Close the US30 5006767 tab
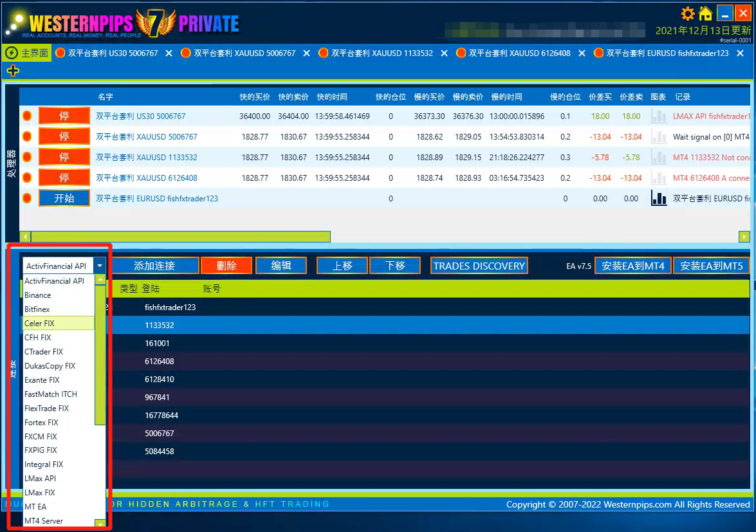The height and width of the screenshot is (532, 756). pos(169,53)
